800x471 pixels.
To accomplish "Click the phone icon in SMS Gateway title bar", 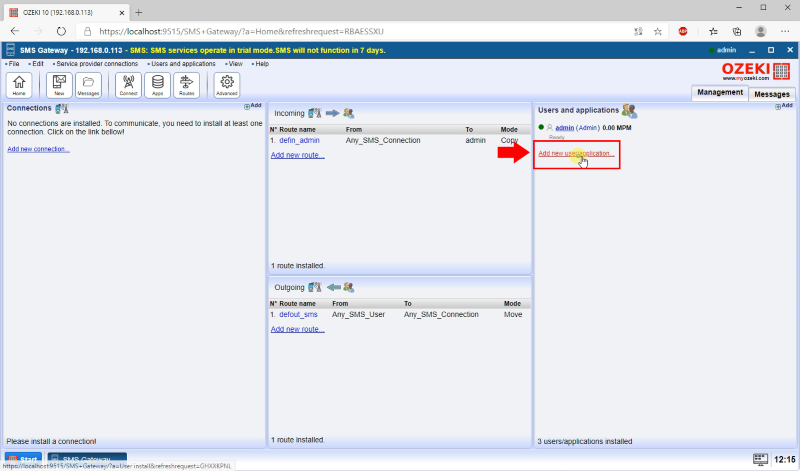I will point(10,50).
